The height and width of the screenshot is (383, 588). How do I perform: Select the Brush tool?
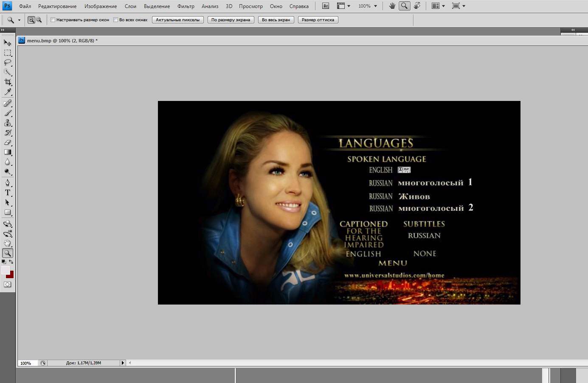(x=8, y=113)
